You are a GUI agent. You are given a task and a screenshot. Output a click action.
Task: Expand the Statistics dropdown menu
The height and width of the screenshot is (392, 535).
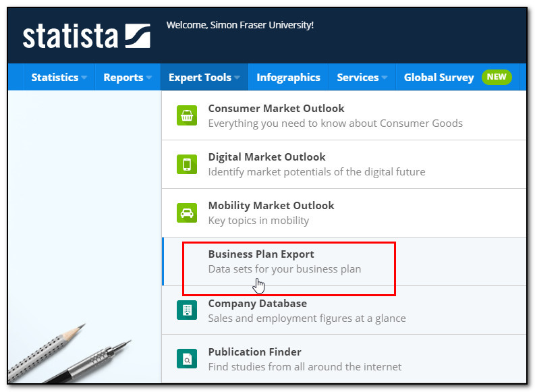(x=59, y=77)
